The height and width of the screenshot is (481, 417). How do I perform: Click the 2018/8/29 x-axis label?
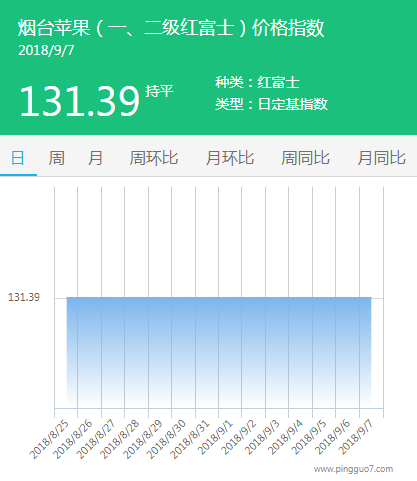click(x=143, y=439)
